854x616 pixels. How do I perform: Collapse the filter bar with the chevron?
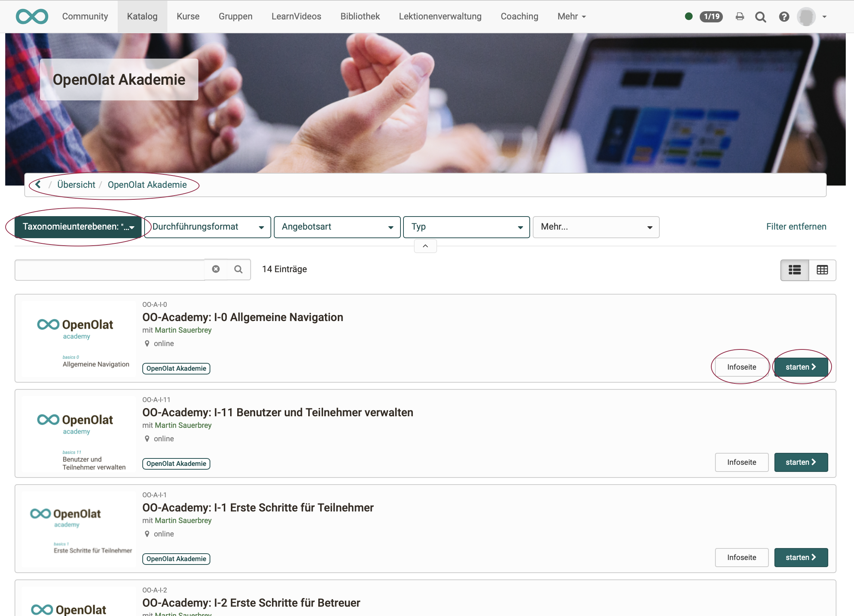tap(425, 246)
